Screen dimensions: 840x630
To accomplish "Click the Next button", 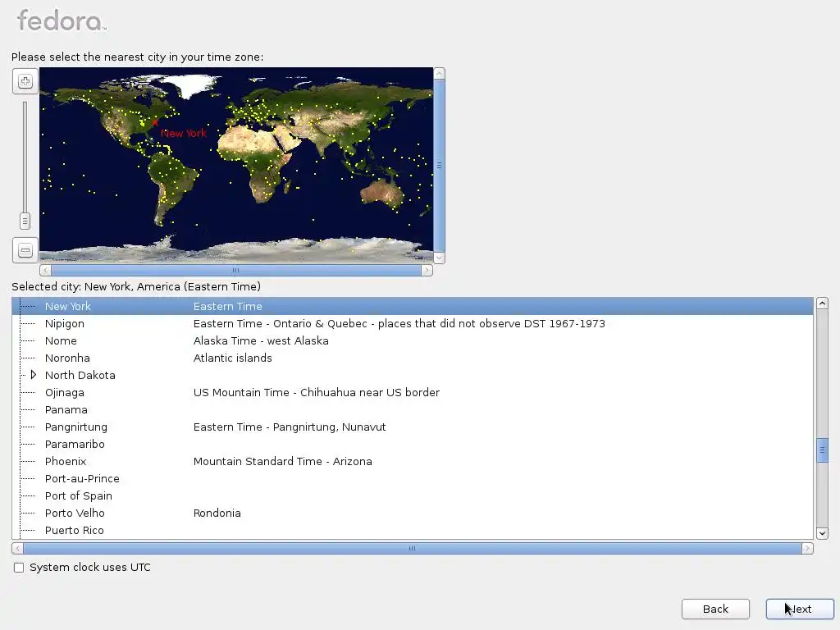I will click(x=800, y=609).
